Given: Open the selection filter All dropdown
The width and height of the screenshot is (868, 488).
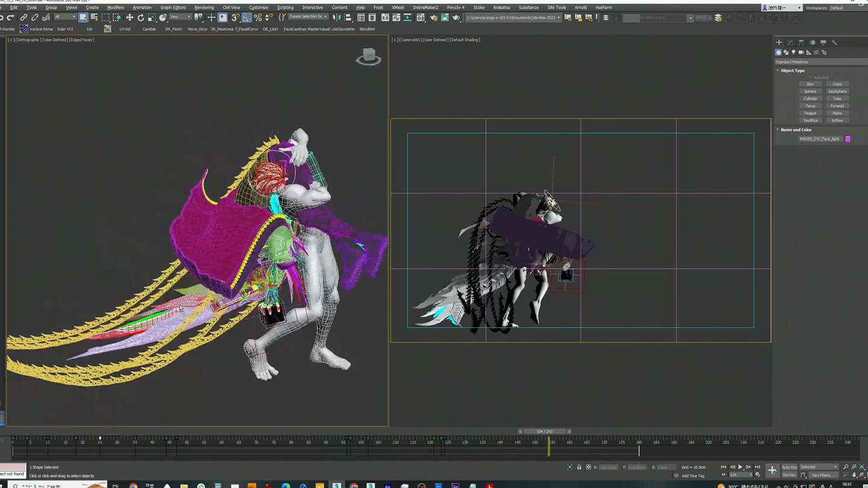Looking at the screenshot, I should 66,17.
